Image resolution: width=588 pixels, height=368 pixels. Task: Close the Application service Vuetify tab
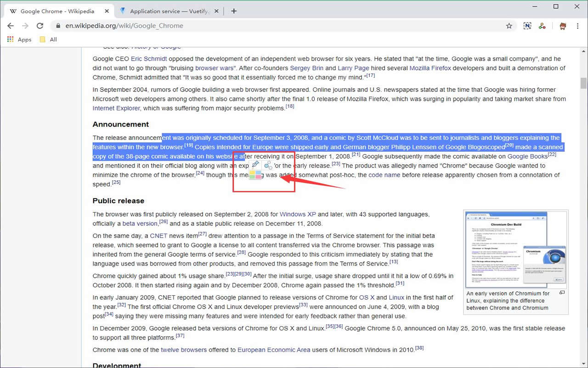click(217, 11)
